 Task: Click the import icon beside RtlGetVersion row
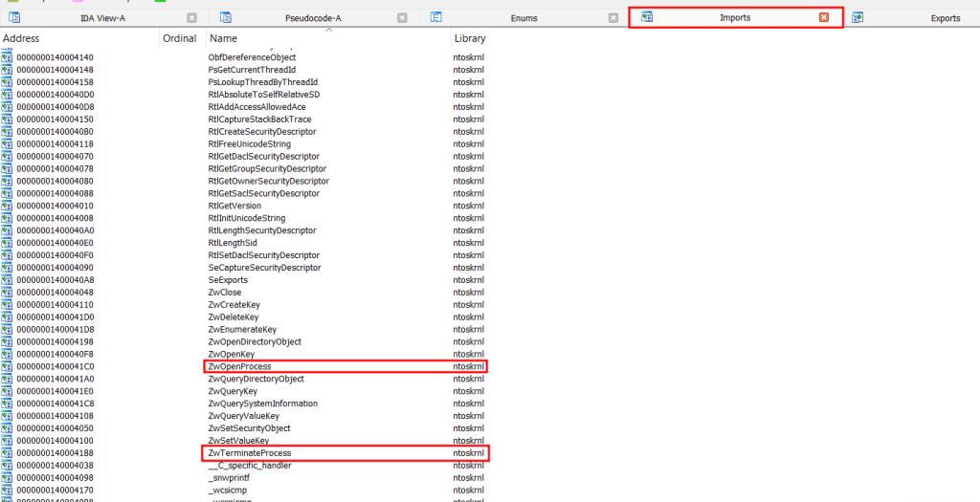pos(7,207)
